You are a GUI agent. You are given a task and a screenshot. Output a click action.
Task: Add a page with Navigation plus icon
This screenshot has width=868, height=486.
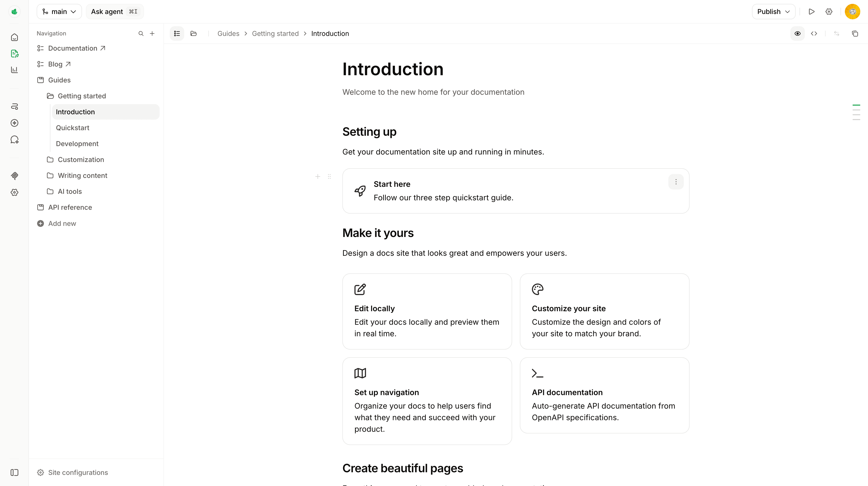click(x=152, y=33)
